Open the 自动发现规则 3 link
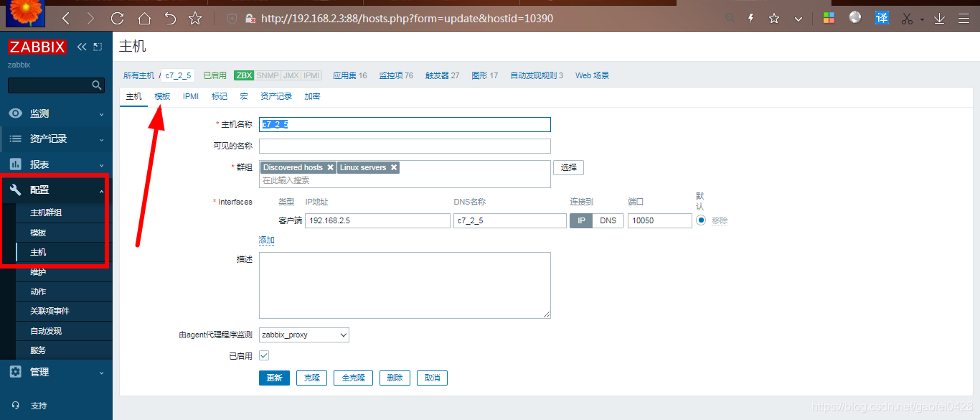The height and width of the screenshot is (420, 980). click(x=537, y=75)
